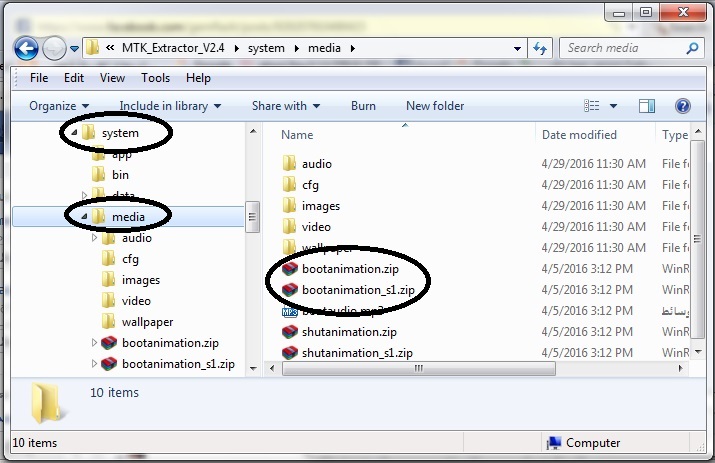Image resolution: width=715 pixels, height=463 pixels.
Task: Open dropdown arrow after system breadcrumb
Action: (297, 48)
